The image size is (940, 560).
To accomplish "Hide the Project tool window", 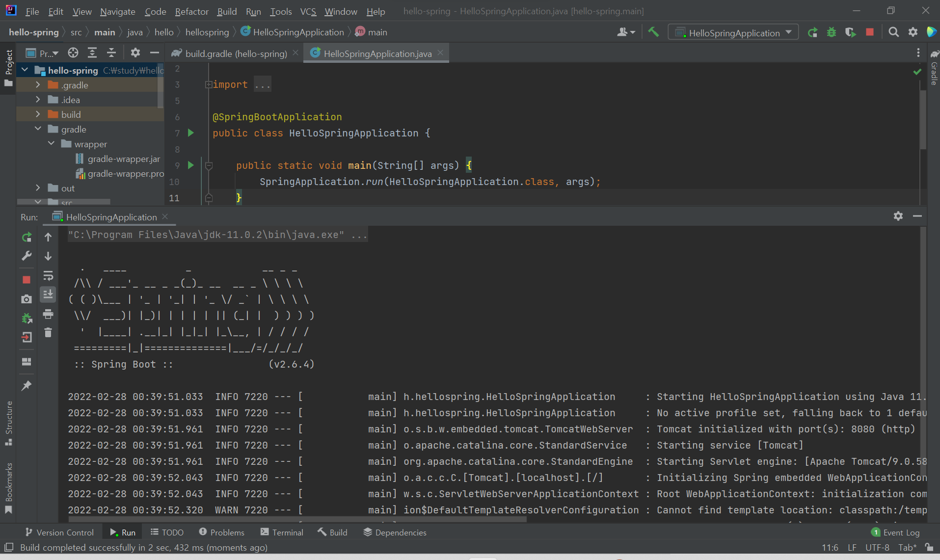I will tap(155, 53).
